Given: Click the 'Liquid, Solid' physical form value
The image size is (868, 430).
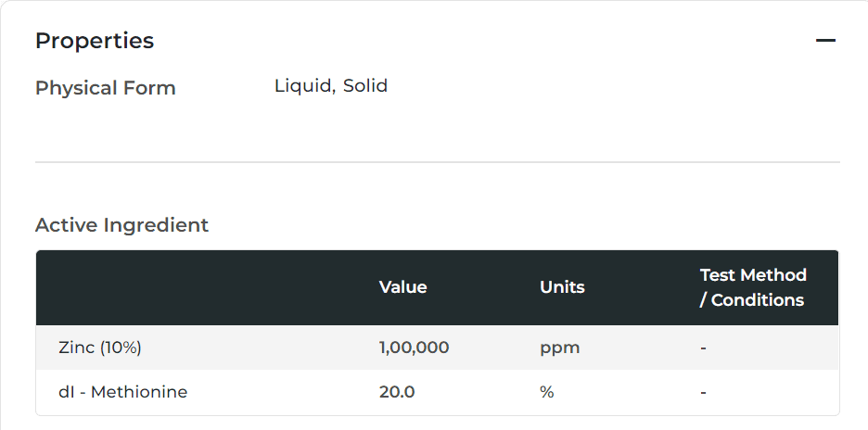Looking at the screenshot, I should pos(330,86).
